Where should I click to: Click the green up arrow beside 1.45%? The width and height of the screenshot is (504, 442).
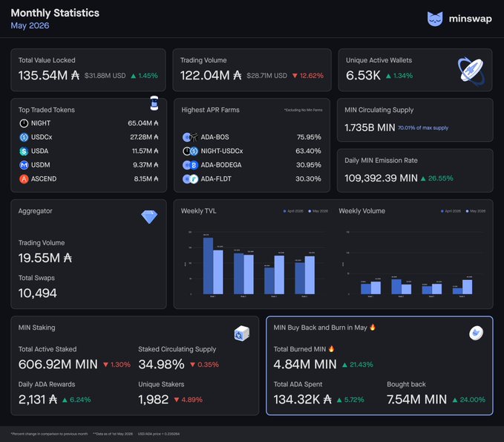pyautogui.click(x=134, y=76)
